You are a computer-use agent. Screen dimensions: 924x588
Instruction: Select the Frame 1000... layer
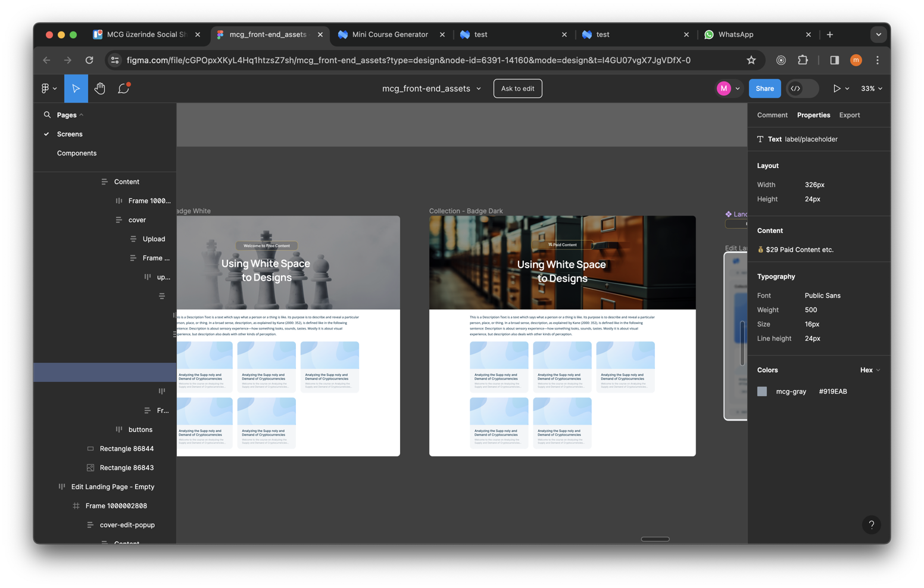[149, 201]
